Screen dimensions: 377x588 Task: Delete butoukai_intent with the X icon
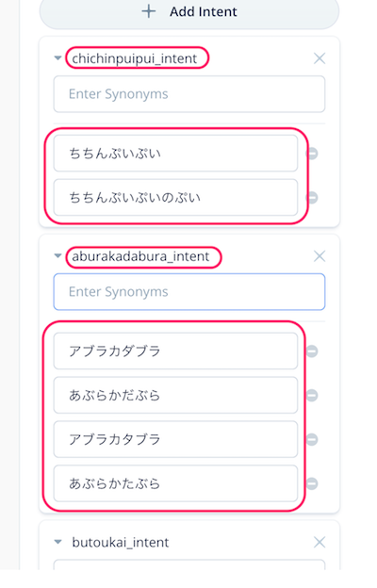point(320,542)
